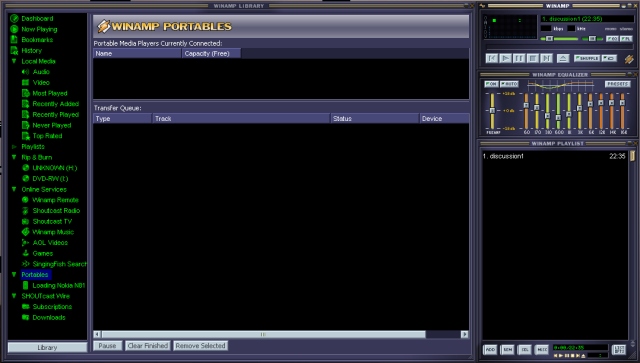
Task: Collapse the Rip & Burn node
Action: [14, 157]
